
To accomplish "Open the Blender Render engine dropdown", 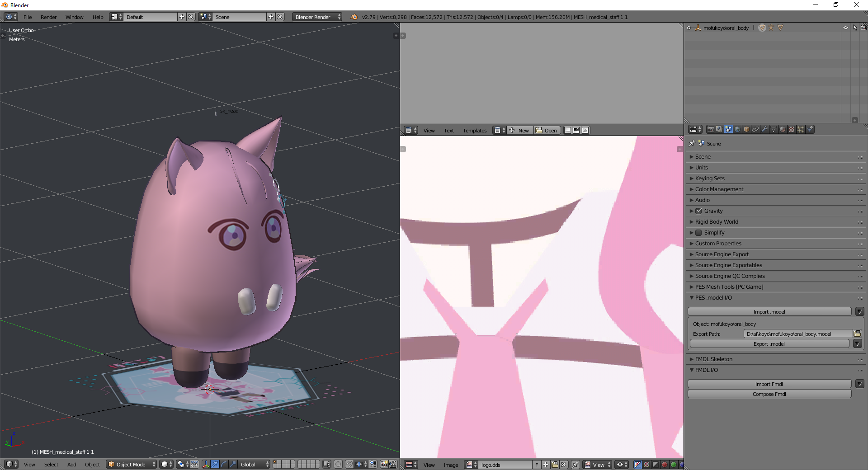I will 317,17.
